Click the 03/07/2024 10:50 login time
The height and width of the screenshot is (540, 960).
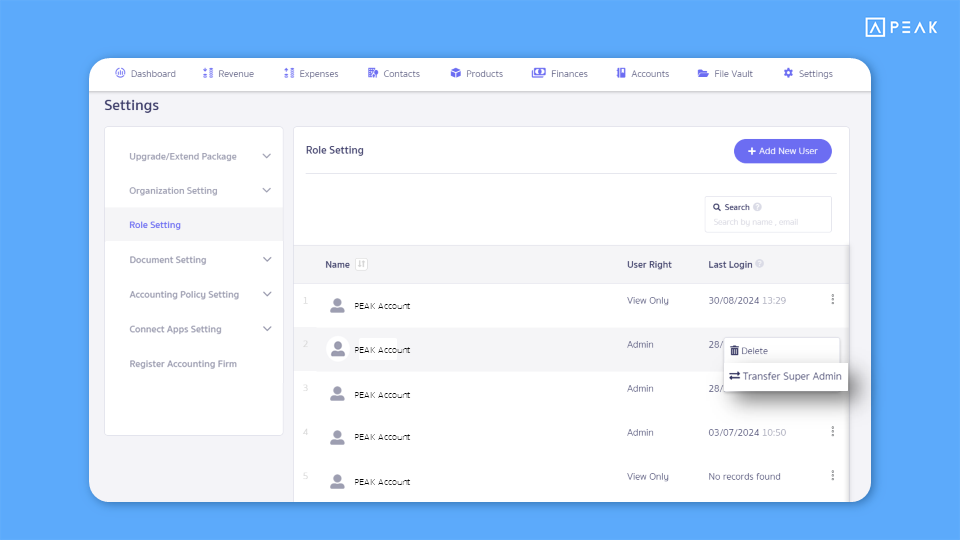747,433
